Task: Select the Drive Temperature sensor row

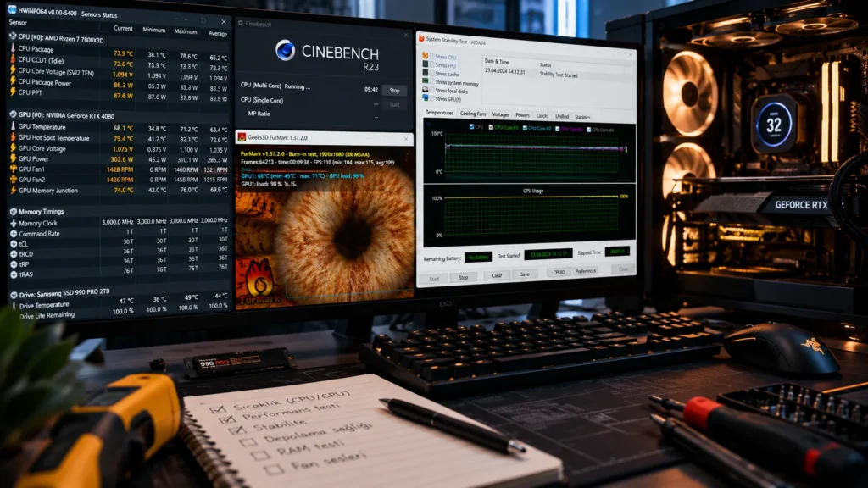Action: (x=119, y=303)
